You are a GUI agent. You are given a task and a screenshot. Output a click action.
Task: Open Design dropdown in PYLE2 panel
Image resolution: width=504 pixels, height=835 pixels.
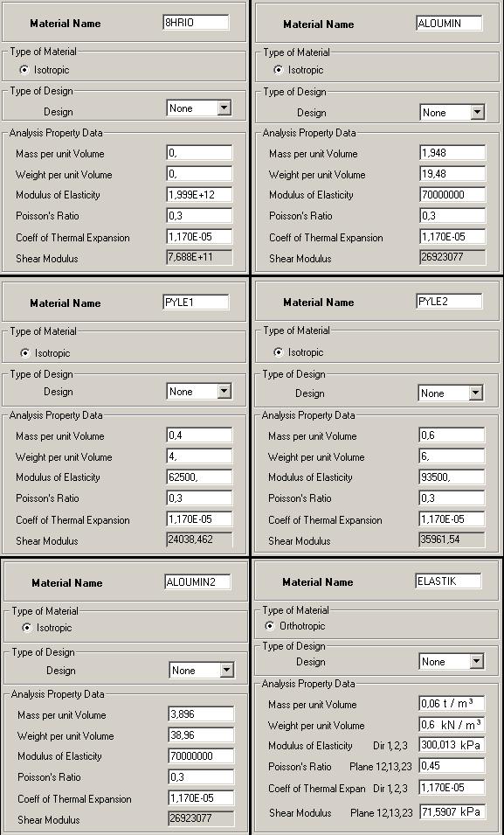pyautogui.click(x=451, y=393)
